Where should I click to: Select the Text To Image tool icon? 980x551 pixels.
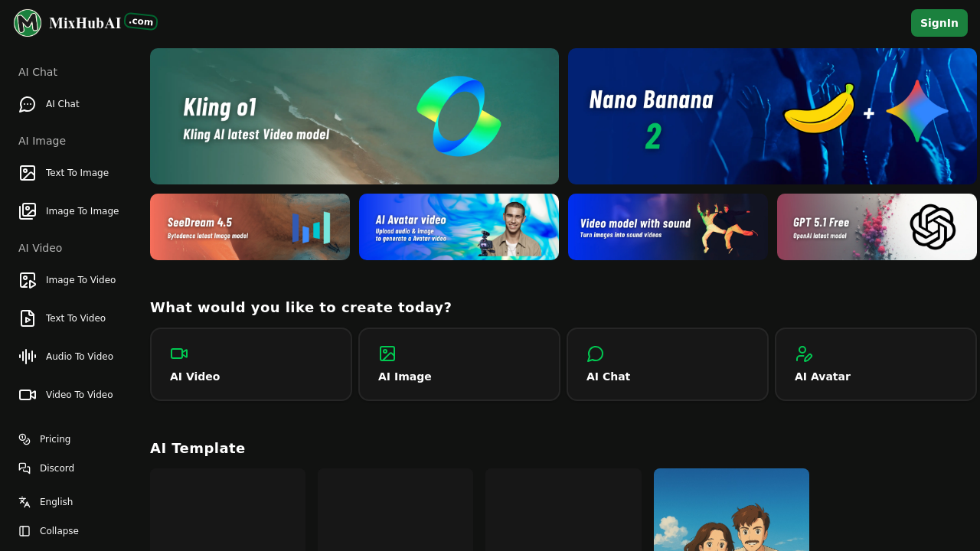[28, 173]
